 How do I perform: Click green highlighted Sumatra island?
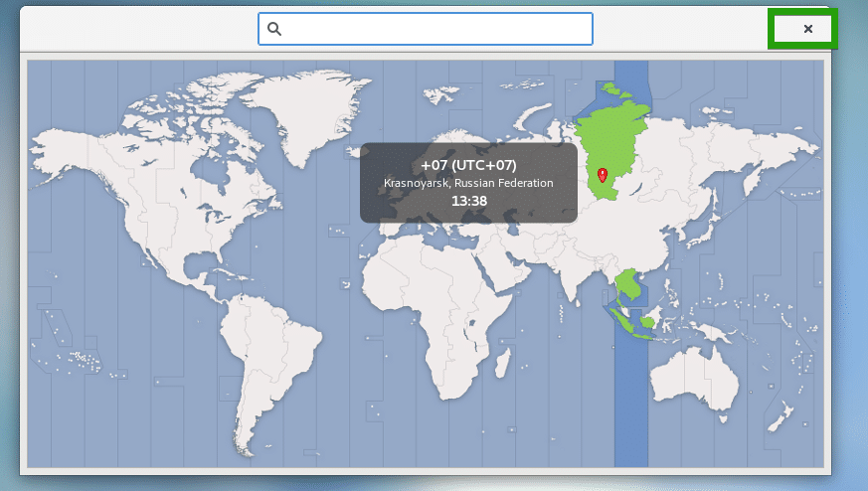coord(624,321)
